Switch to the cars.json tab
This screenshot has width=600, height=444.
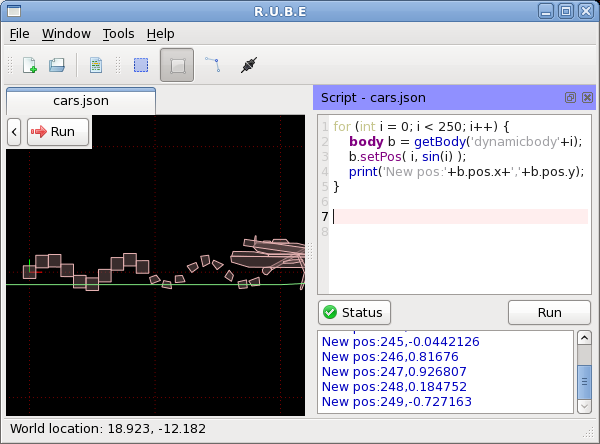coord(81,100)
